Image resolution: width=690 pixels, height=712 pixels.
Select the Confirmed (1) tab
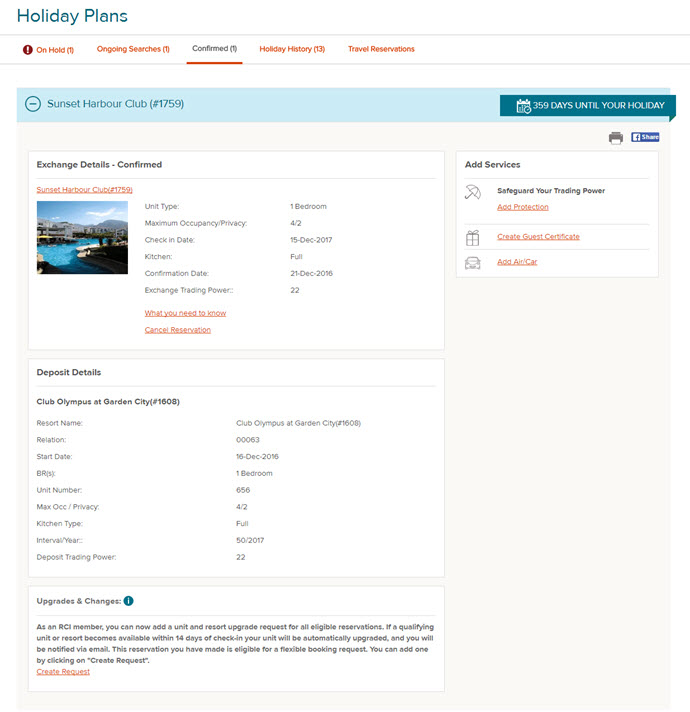pos(214,49)
